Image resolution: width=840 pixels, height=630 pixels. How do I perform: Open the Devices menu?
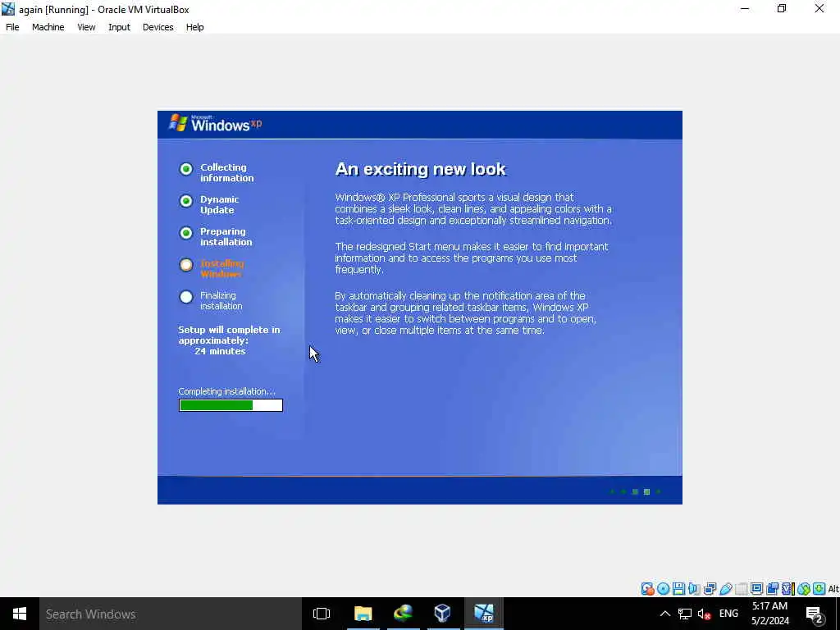158,27
